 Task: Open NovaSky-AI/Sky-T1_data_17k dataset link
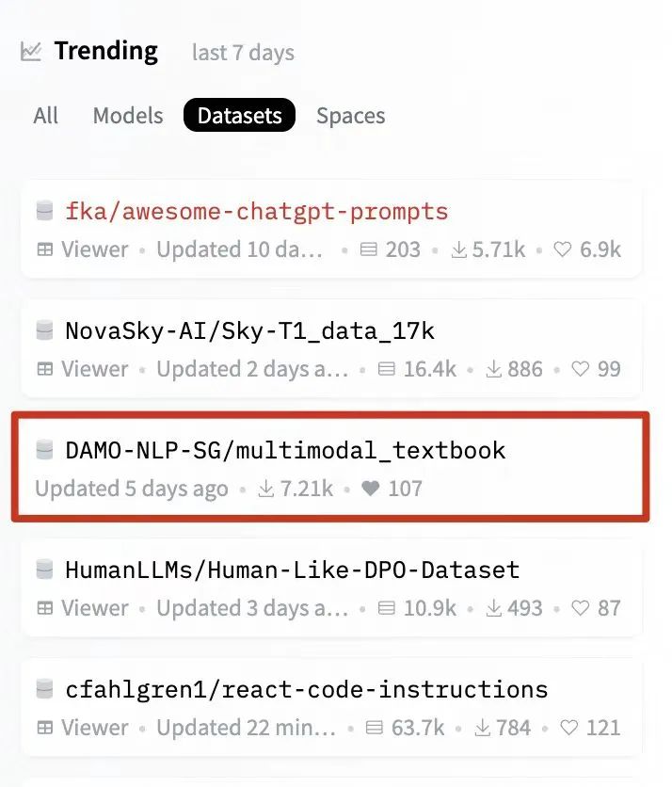coord(249,330)
